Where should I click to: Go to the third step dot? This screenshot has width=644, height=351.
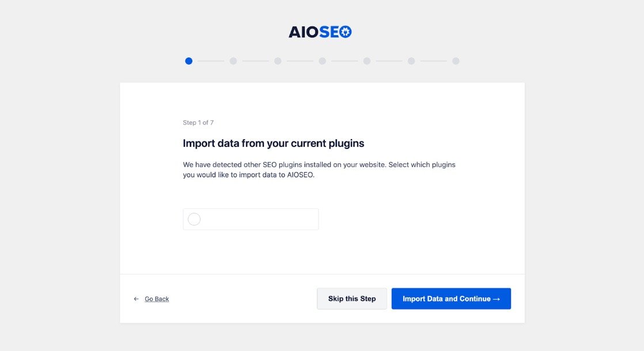point(278,61)
